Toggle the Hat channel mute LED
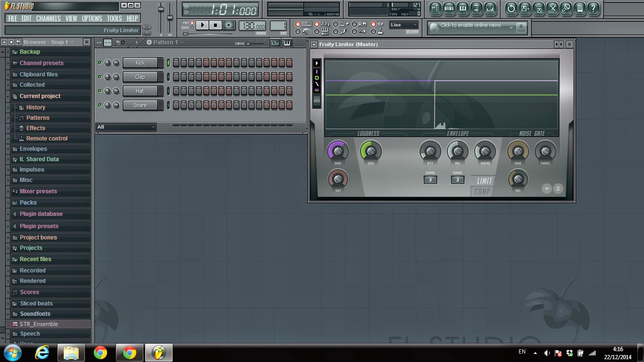 click(99, 91)
